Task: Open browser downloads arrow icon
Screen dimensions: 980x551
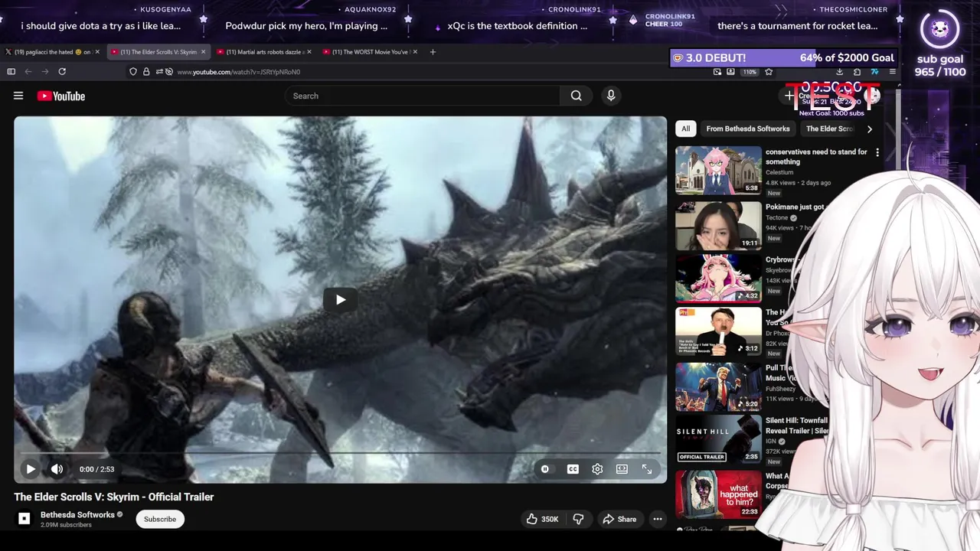Action: (839, 72)
